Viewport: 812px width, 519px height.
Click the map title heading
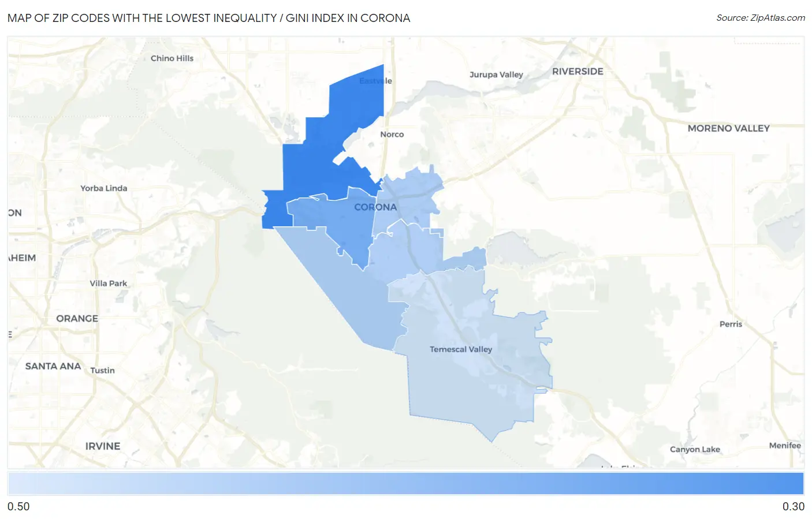(x=208, y=18)
